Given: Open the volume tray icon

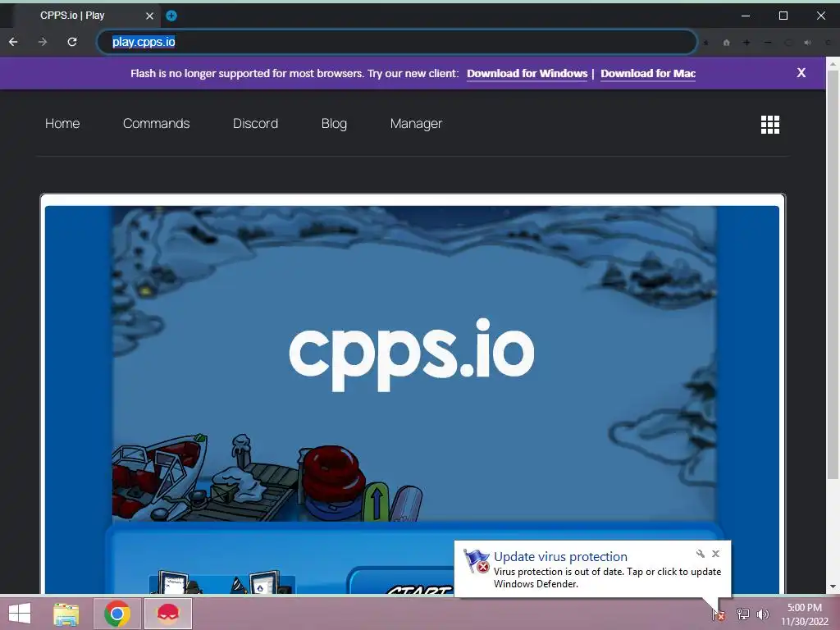Looking at the screenshot, I should click(x=763, y=614).
